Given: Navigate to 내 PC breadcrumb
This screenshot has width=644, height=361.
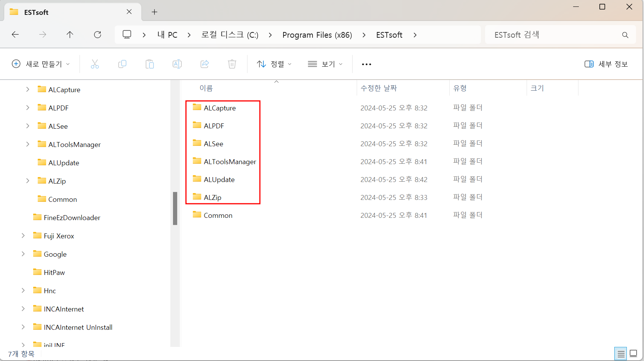Looking at the screenshot, I should tap(167, 35).
